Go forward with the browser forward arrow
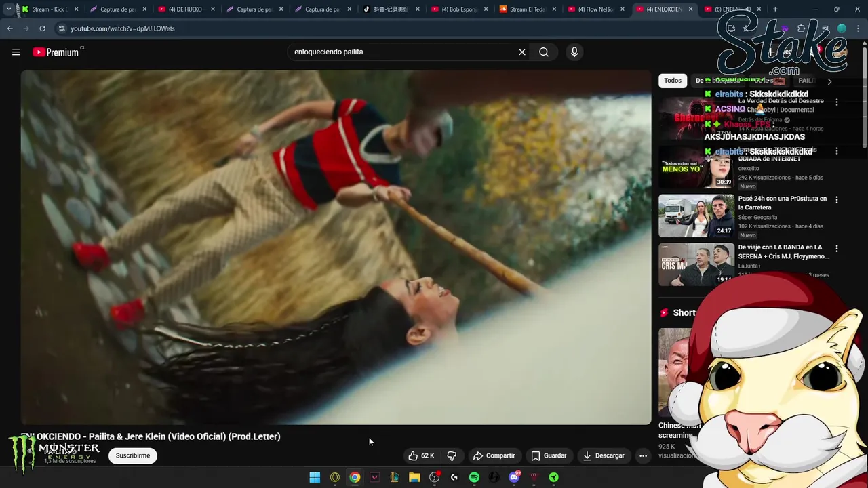The image size is (868, 488). tap(26, 28)
